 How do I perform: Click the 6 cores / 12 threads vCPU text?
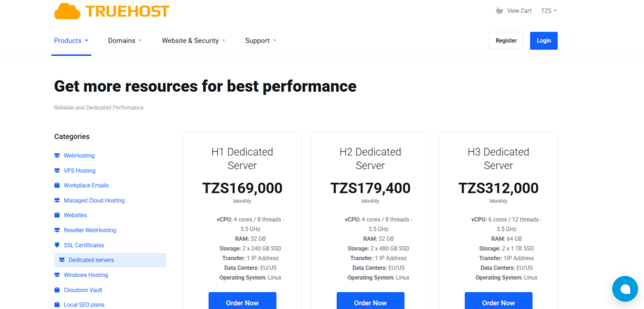506,224
